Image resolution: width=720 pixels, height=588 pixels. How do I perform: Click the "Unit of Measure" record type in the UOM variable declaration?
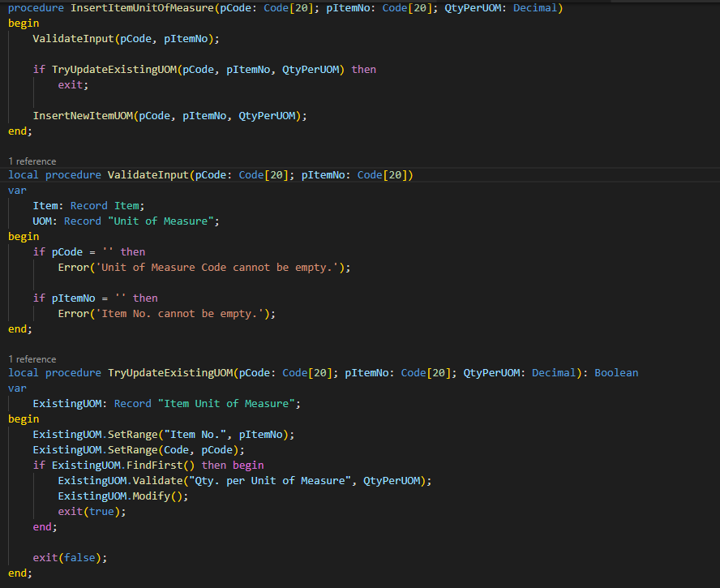click(x=161, y=221)
